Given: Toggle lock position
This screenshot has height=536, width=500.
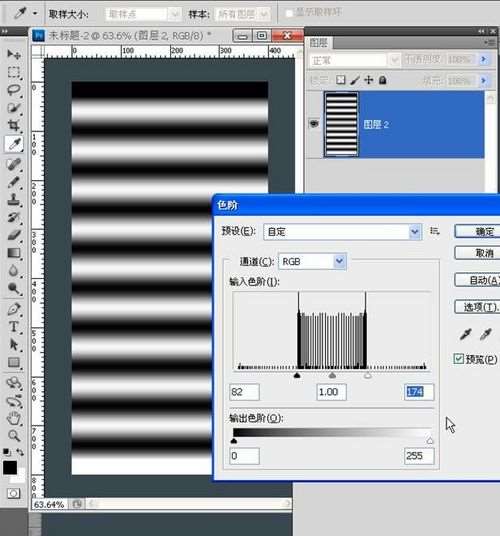Looking at the screenshot, I should [369, 80].
